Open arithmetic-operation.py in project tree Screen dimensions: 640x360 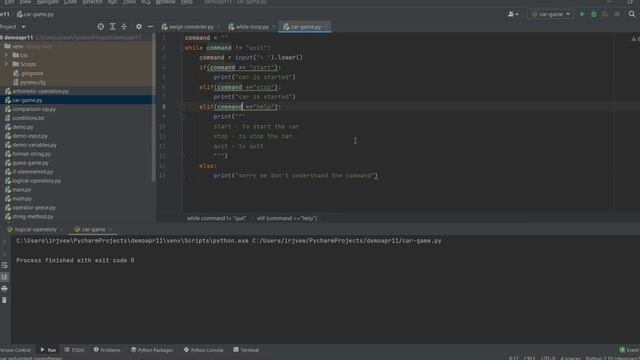pos(40,91)
